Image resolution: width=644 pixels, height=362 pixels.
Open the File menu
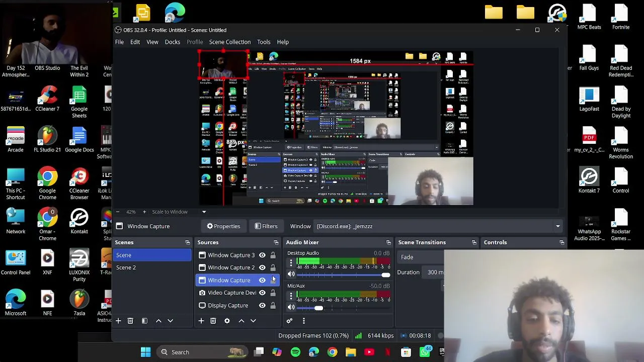[119, 42]
